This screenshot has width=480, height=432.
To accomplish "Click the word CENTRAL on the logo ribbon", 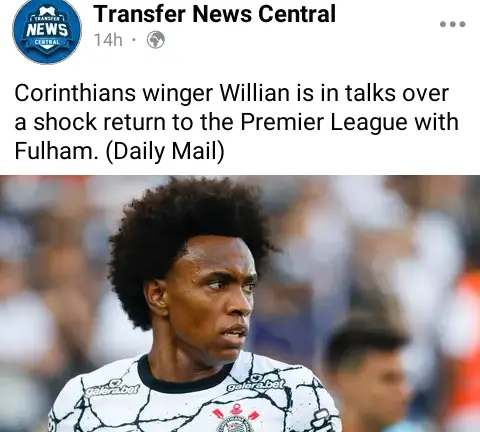I will point(47,43).
